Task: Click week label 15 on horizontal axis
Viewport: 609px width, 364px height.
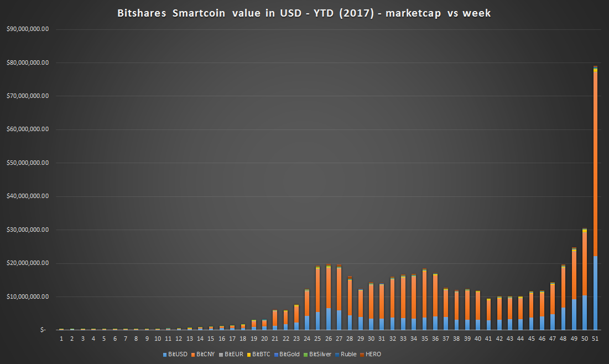Action: [x=211, y=339]
